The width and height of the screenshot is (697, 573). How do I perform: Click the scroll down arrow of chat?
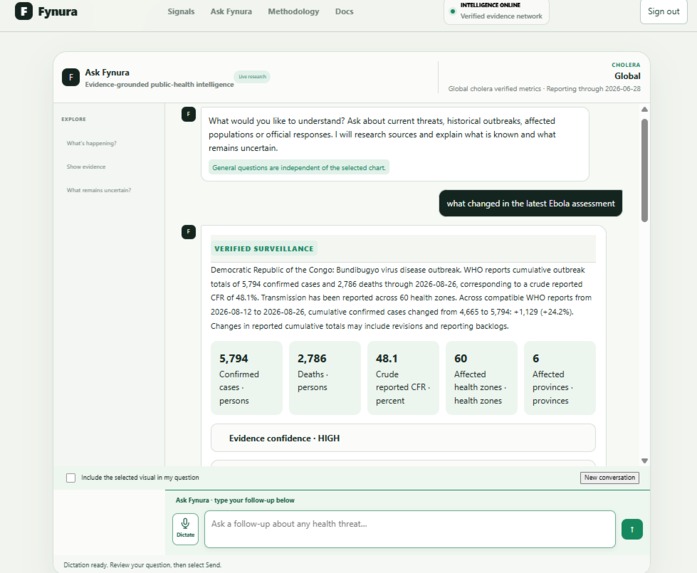645,461
